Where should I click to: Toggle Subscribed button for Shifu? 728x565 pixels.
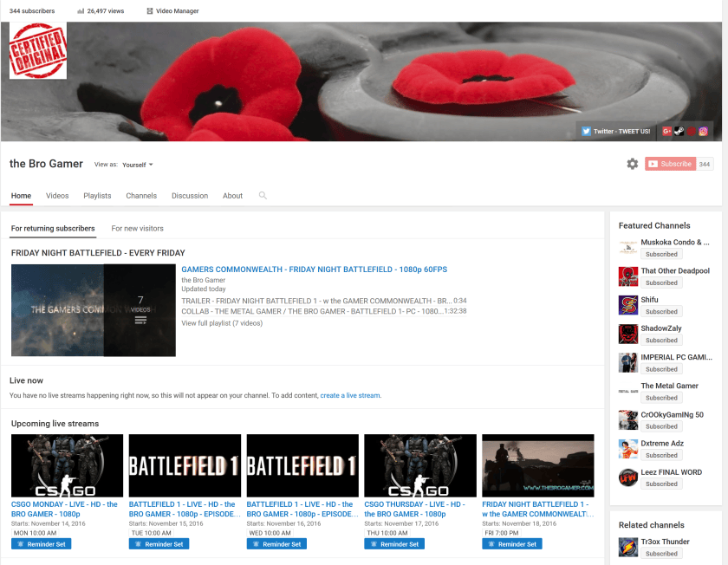[661, 311]
